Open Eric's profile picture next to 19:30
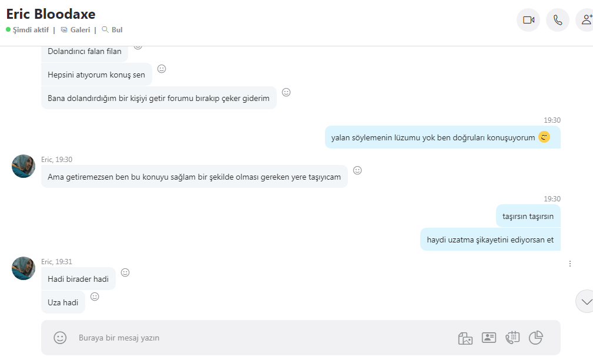Image resolution: width=593 pixels, height=364 pixels. pos(24,166)
